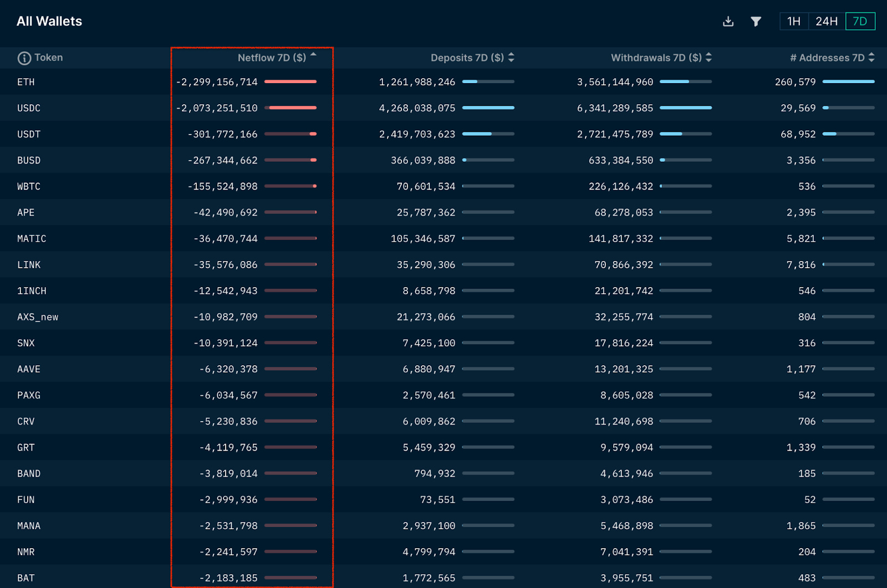Select the SNX token name

coord(26,343)
